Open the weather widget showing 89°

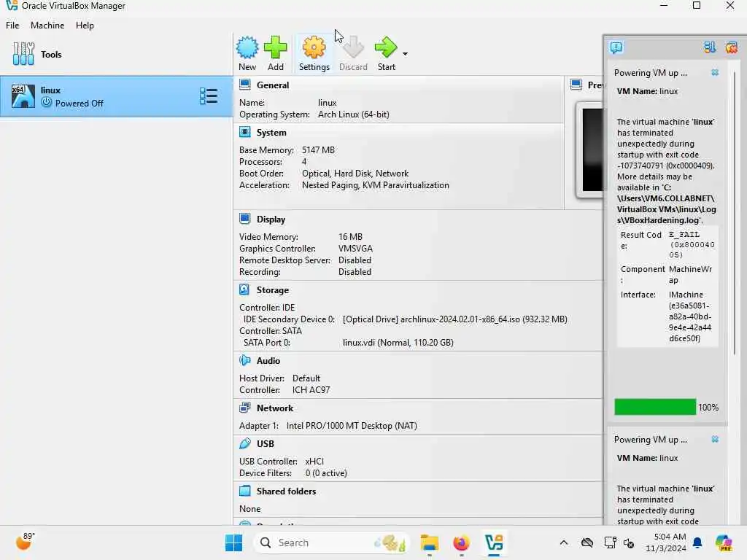click(25, 542)
